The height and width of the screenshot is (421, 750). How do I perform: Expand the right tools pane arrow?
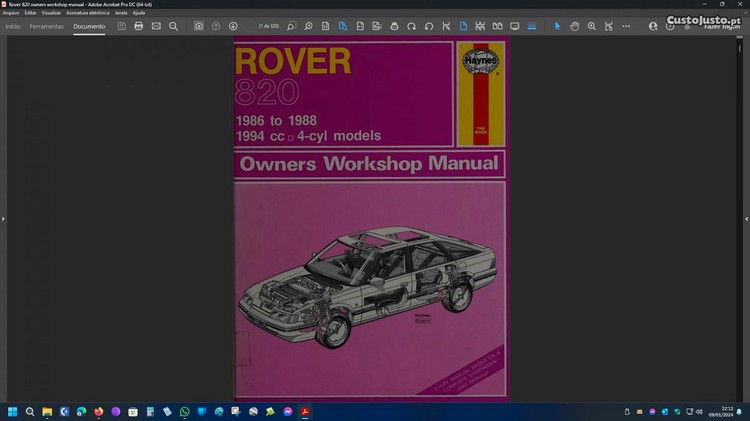point(746,218)
